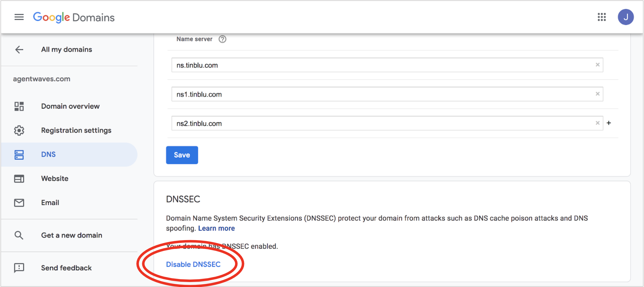Delete the ns2.tinblu.com entry

pos(598,123)
